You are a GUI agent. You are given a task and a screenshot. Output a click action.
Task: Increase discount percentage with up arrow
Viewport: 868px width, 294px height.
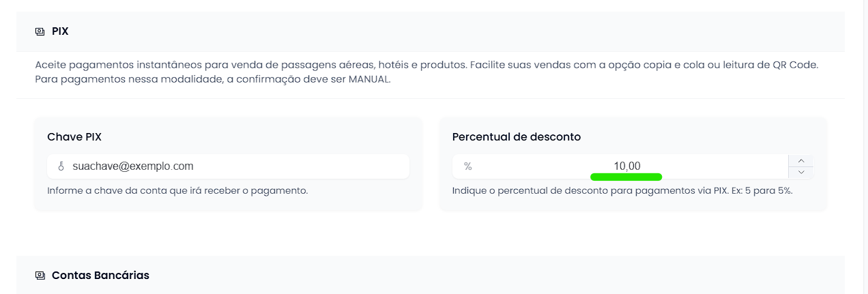point(801,160)
